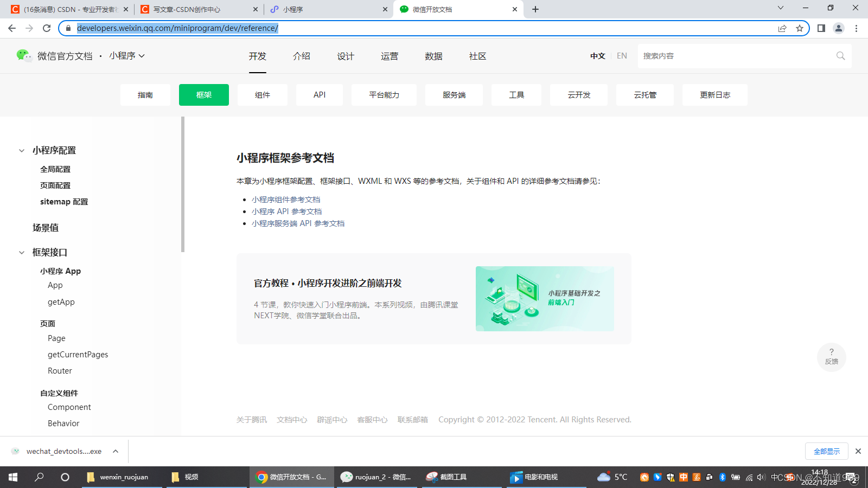The height and width of the screenshot is (488, 868).
Task: Open the browser side panel icon
Action: (x=821, y=28)
